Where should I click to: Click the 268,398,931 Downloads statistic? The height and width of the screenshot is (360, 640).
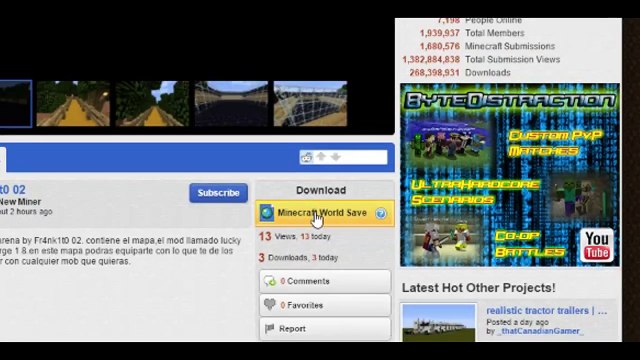(x=460, y=73)
